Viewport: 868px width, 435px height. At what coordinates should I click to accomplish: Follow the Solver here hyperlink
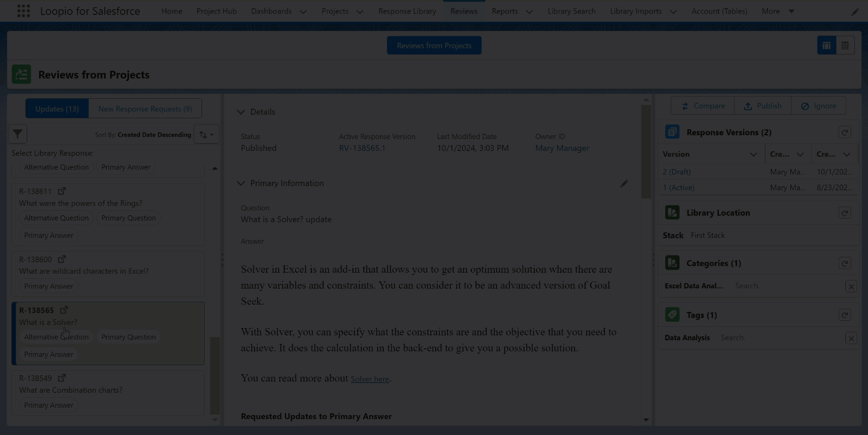[370, 379]
